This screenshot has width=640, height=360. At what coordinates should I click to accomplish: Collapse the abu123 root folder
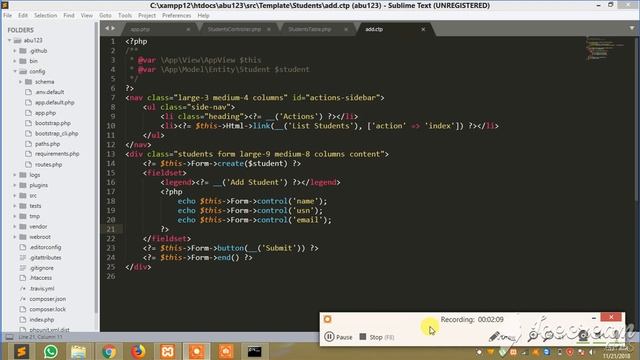(9, 40)
